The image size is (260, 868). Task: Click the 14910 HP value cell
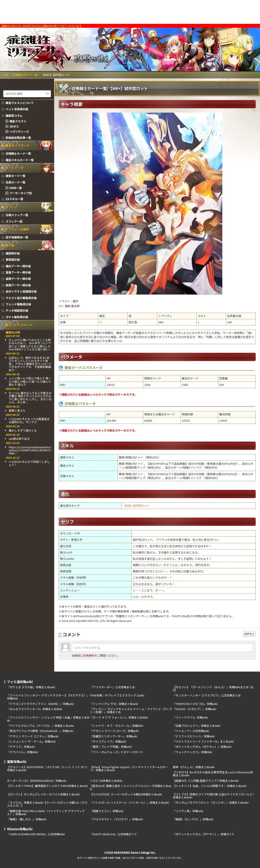(124, 385)
